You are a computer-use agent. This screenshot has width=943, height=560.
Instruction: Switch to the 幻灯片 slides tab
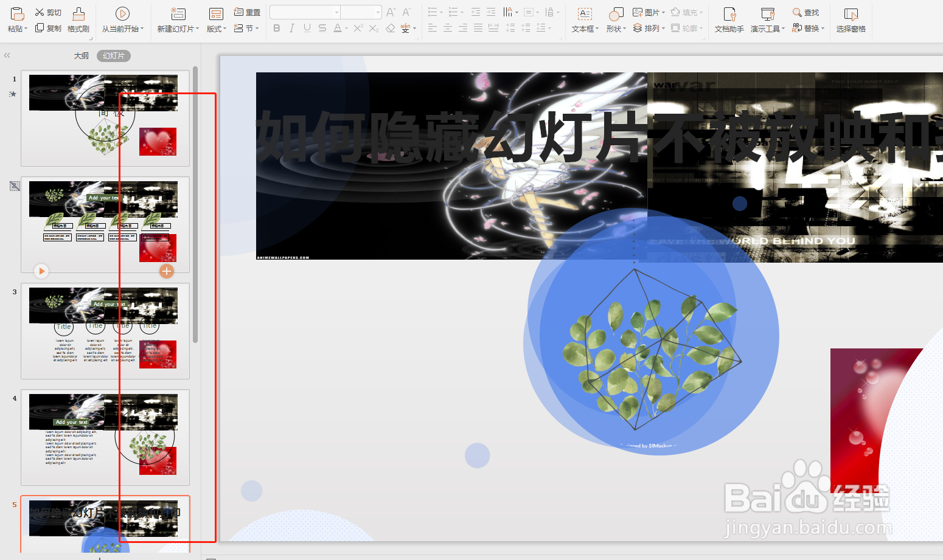114,56
